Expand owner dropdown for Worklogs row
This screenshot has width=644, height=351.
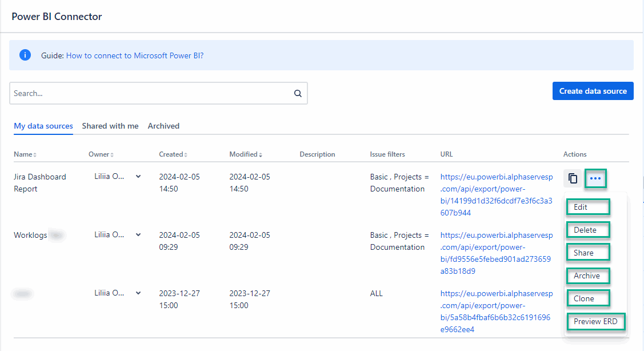138,235
